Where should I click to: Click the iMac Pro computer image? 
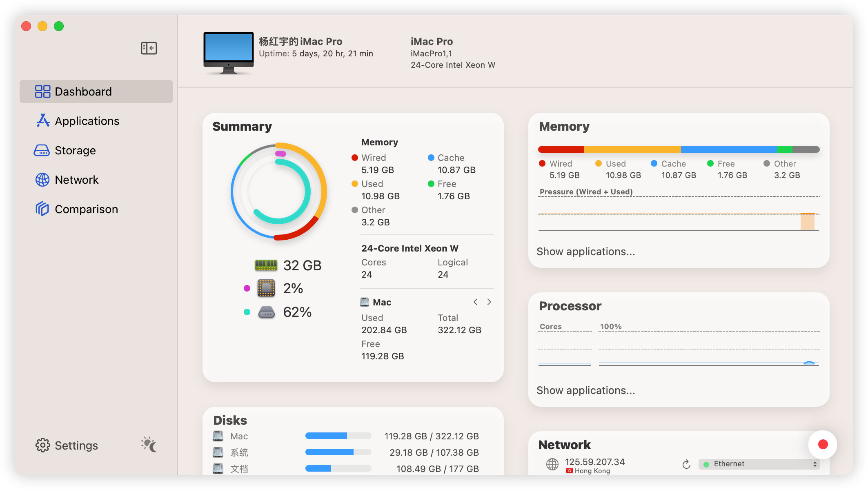(x=228, y=53)
